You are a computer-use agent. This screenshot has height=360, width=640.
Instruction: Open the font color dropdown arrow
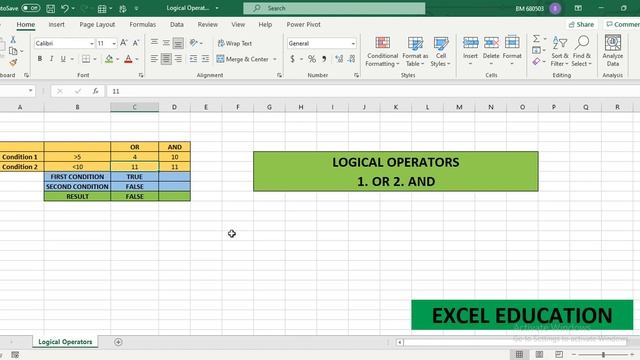tap(137, 59)
